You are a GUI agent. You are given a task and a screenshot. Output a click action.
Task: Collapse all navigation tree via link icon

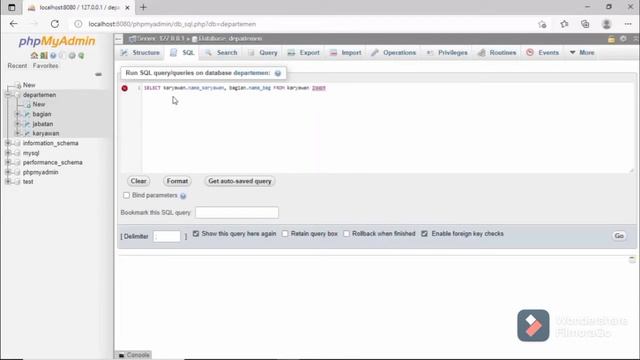(x=98, y=74)
